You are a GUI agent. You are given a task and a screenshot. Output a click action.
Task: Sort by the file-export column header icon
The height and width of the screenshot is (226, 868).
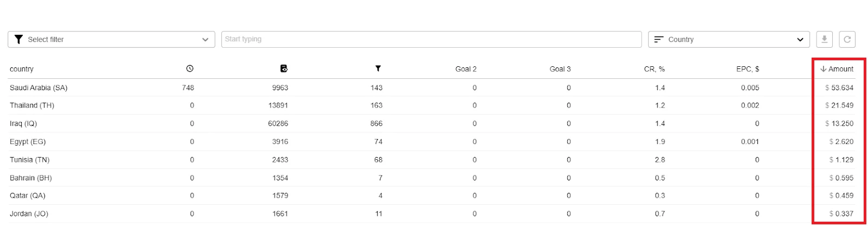pos(284,68)
